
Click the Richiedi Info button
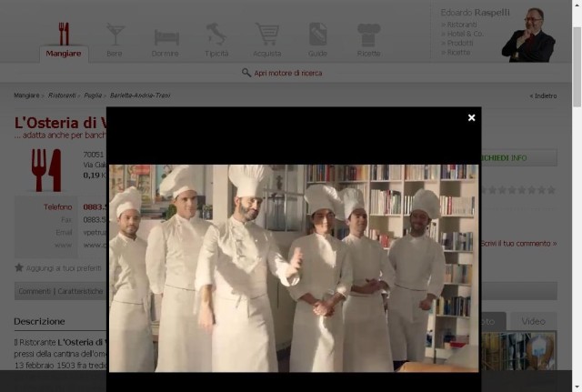[x=519, y=157]
